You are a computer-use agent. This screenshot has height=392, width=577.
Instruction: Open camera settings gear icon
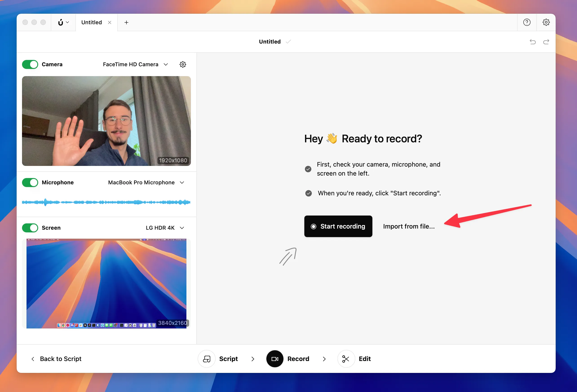[x=183, y=64]
